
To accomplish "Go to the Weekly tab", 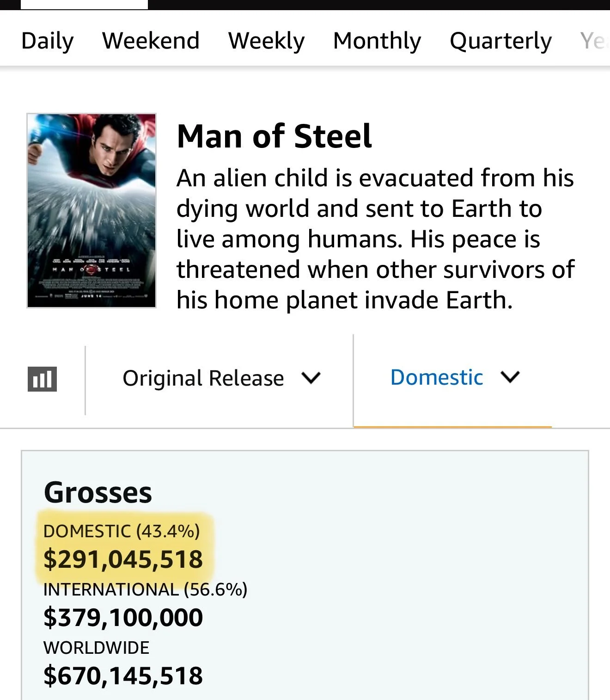I will (266, 41).
